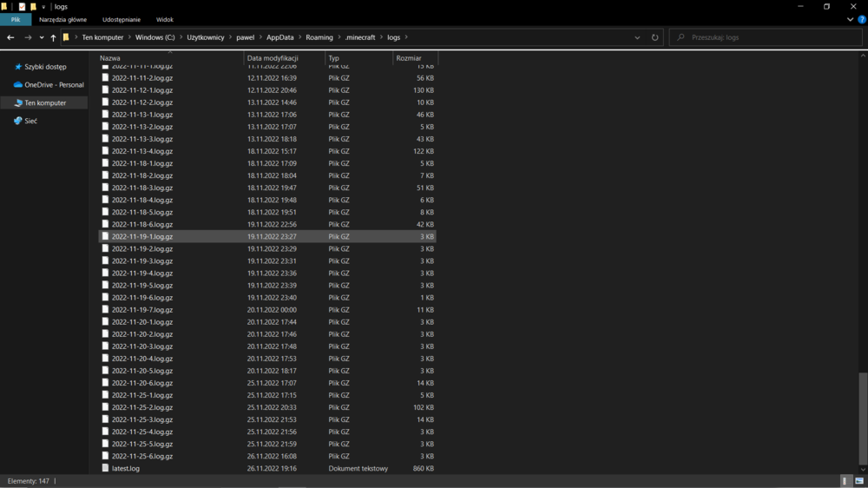Go back with the left arrow button
Viewport: 868px width, 488px height.
(x=10, y=37)
